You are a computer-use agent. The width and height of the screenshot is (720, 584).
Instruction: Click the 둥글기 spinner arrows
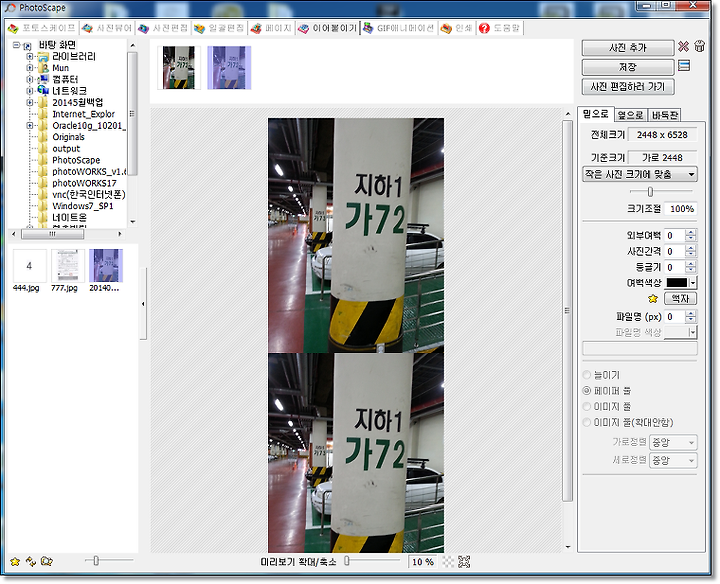coord(690,267)
